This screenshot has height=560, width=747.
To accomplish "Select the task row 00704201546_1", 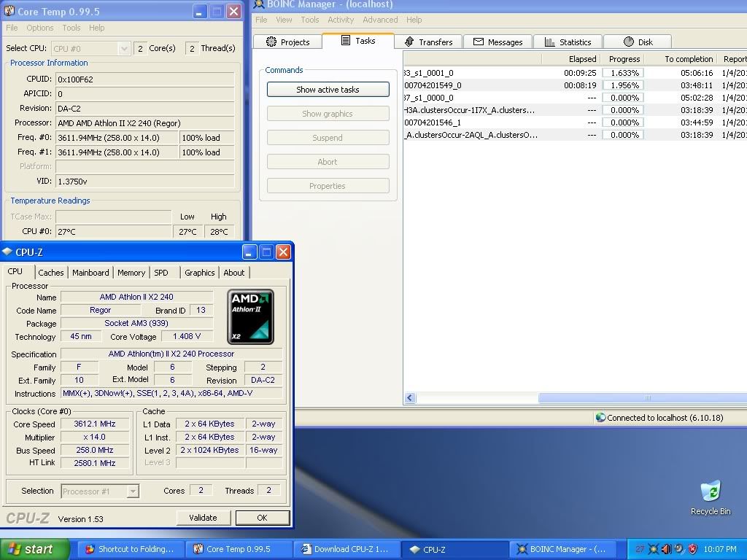I will pos(575,122).
